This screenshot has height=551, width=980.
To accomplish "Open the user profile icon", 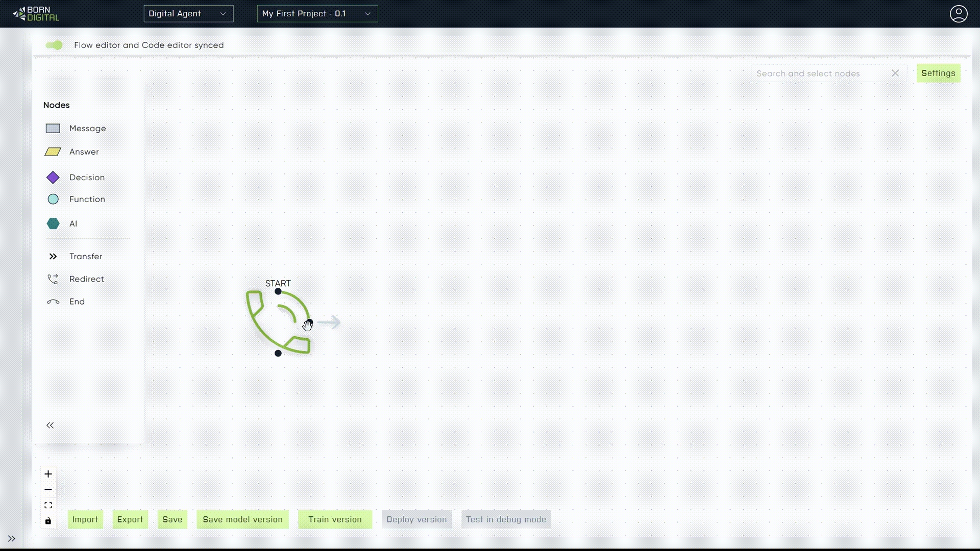I will 959,14.
